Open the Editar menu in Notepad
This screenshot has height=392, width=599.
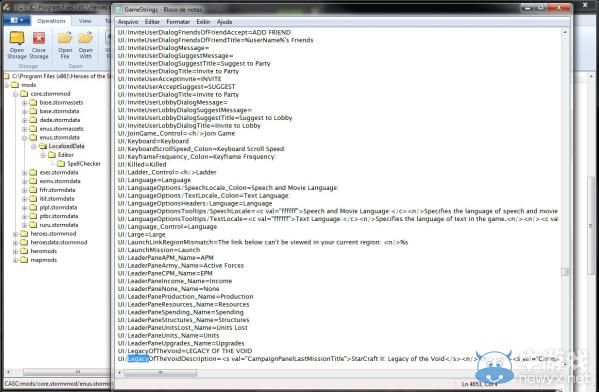(x=152, y=22)
